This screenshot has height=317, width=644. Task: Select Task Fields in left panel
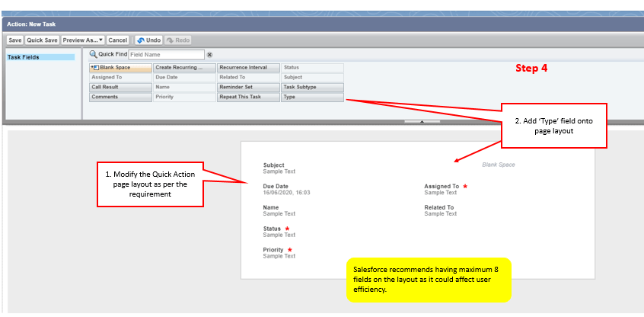tap(40, 57)
